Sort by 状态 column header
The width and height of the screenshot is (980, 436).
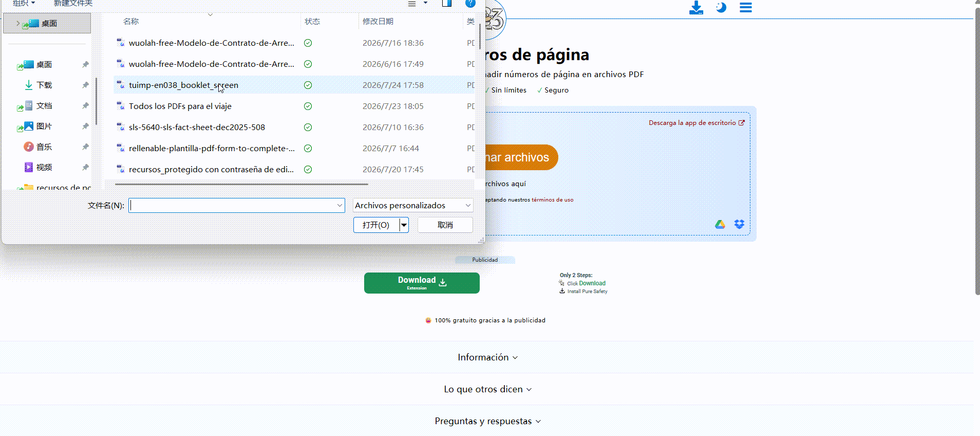[312, 21]
